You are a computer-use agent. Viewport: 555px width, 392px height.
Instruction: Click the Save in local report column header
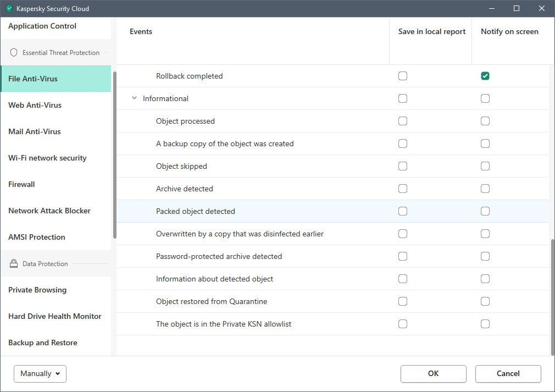click(432, 31)
